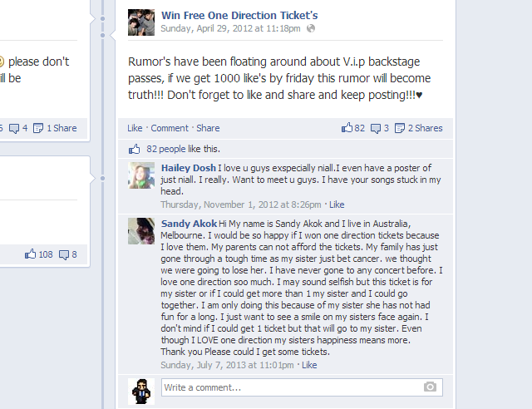Click the camera icon in the comment box
532x409 pixels.
coord(430,387)
